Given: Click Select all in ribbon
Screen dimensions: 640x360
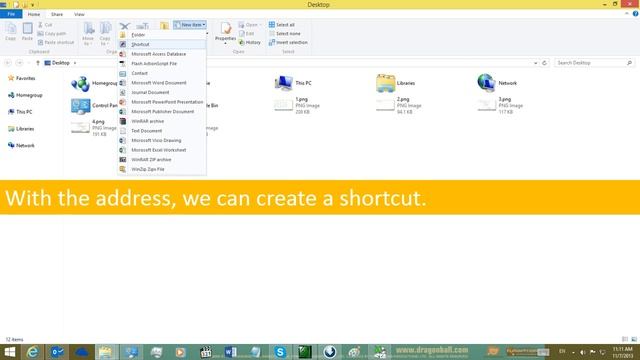Looking at the screenshot, I should click(x=282, y=25).
